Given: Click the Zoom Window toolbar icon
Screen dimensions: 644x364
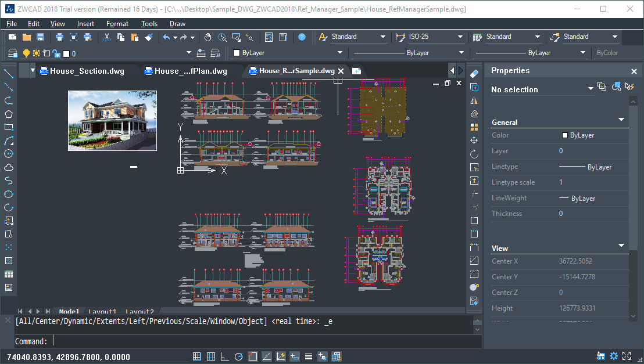Looking at the screenshot, I should pyautogui.click(x=236, y=37).
